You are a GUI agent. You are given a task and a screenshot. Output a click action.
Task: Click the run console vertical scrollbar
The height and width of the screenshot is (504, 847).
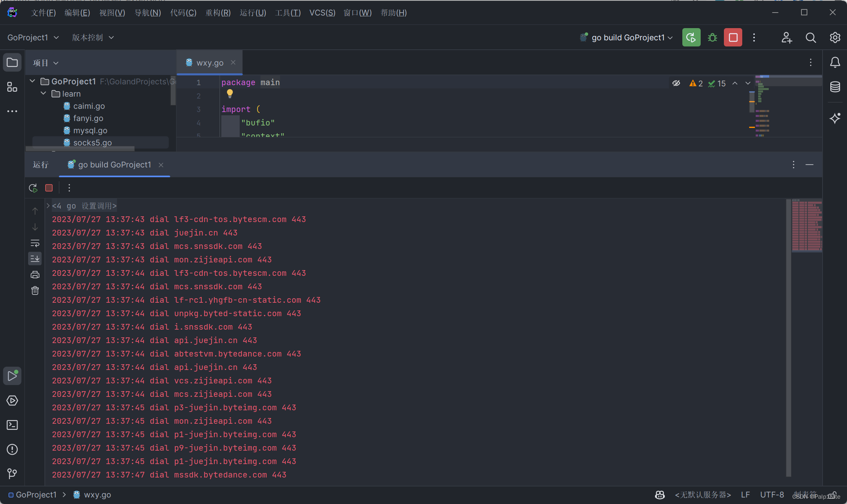point(788,337)
